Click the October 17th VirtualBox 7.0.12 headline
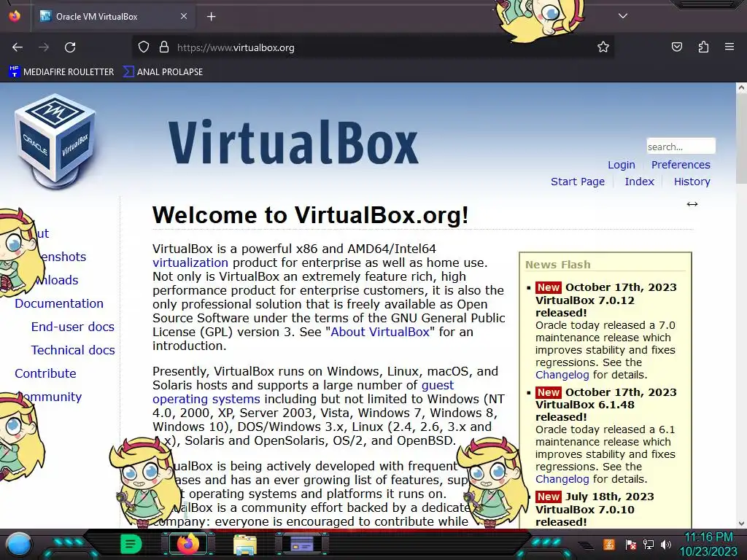The width and height of the screenshot is (747, 560). (606, 300)
